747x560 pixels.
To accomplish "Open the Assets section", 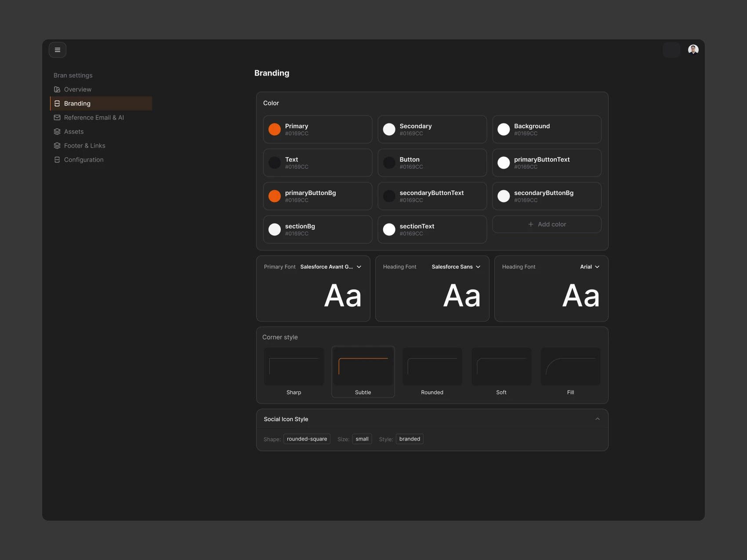I will coord(101,132).
